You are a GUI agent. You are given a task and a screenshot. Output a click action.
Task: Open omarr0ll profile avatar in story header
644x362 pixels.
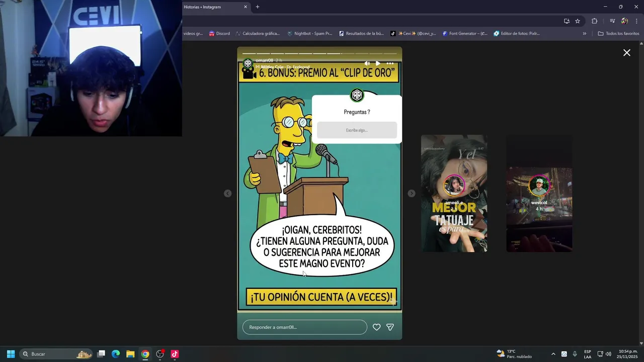click(x=248, y=63)
